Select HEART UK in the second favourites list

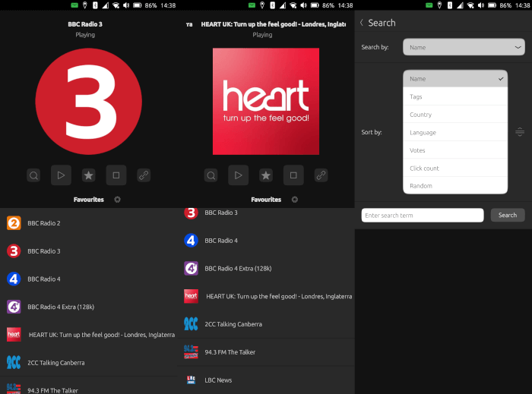click(266, 296)
